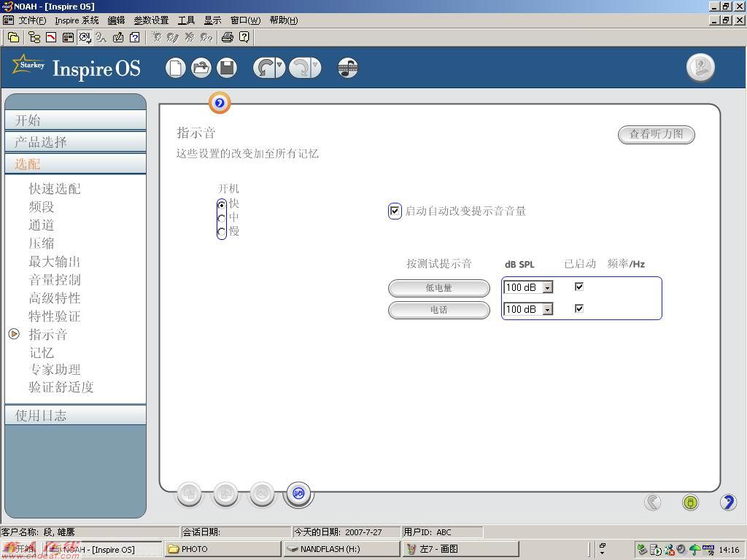The height and width of the screenshot is (560, 747).
Task: Click the 电话 test tone button
Action: pyautogui.click(x=438, y=309)
